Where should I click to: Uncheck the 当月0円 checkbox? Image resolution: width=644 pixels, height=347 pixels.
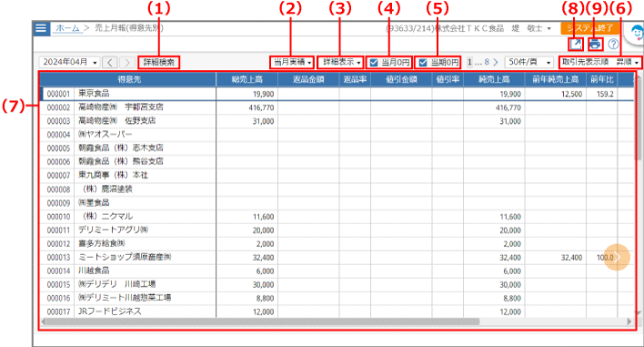pos(374,63)
